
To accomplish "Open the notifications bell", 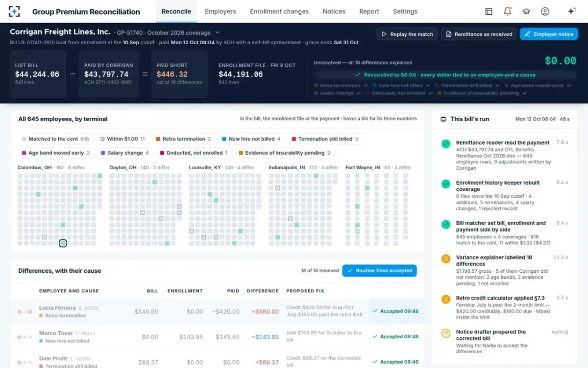I will click(x=508, y=11).
